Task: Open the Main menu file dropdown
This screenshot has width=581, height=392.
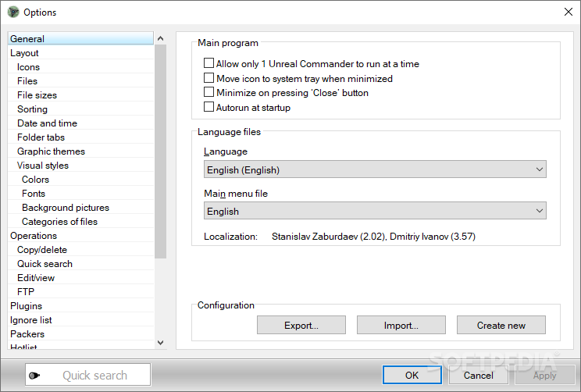Action: tap(375, 211)
